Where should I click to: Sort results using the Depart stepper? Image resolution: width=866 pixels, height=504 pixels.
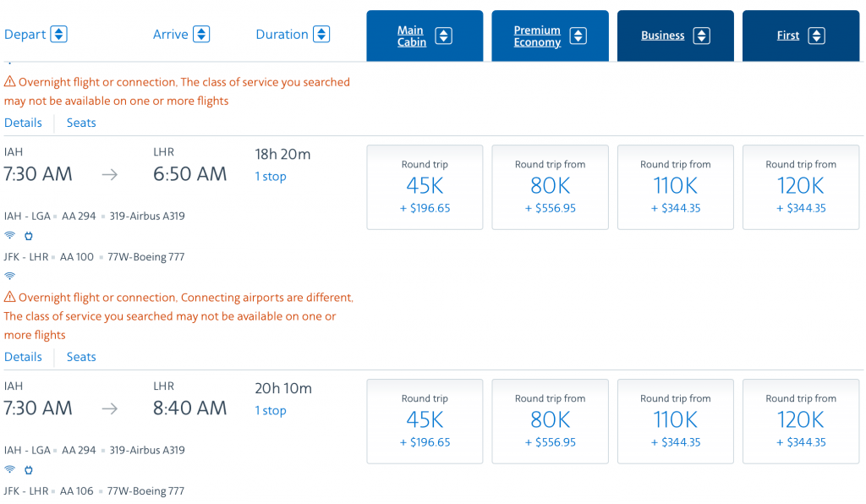[58, 34]
